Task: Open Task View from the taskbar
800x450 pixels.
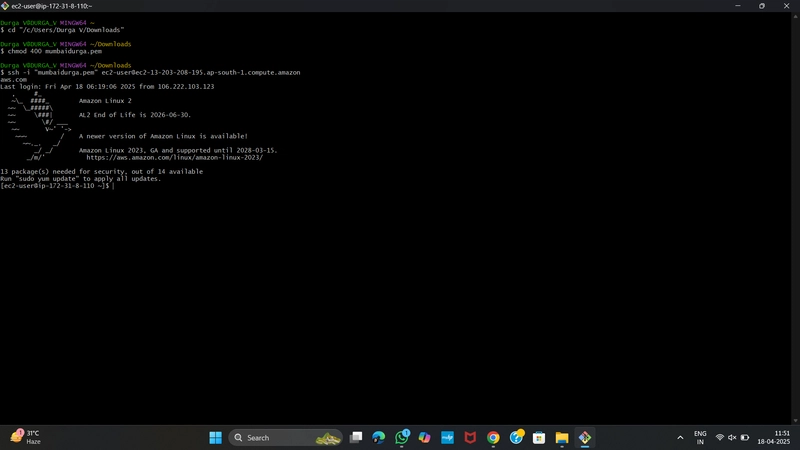Action: pos(356,438)
